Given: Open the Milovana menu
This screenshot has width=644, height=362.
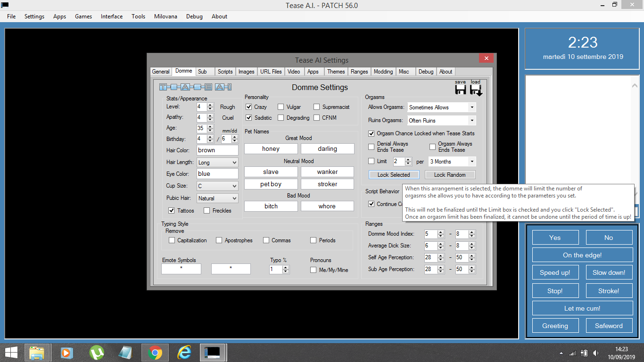Looking at the screenshot, I should [166, 16].
